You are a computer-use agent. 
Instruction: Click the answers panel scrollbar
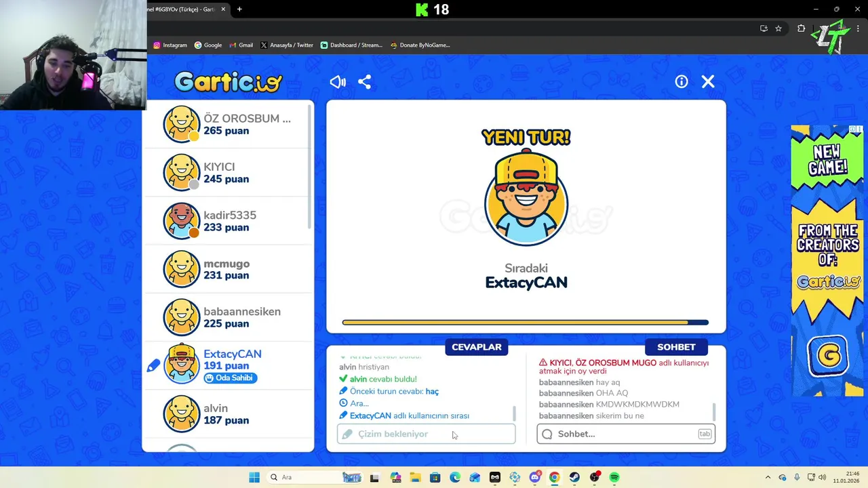(x=514, y=413)
